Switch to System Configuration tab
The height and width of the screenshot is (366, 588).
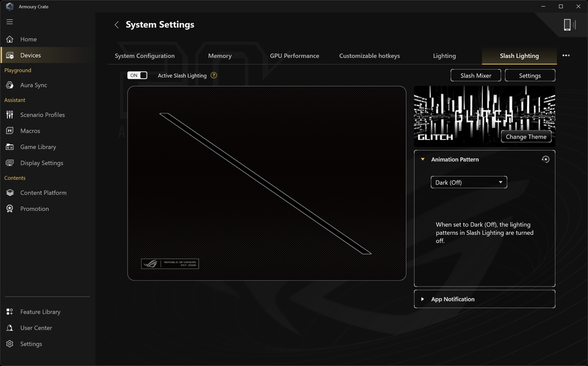[145, 56]
